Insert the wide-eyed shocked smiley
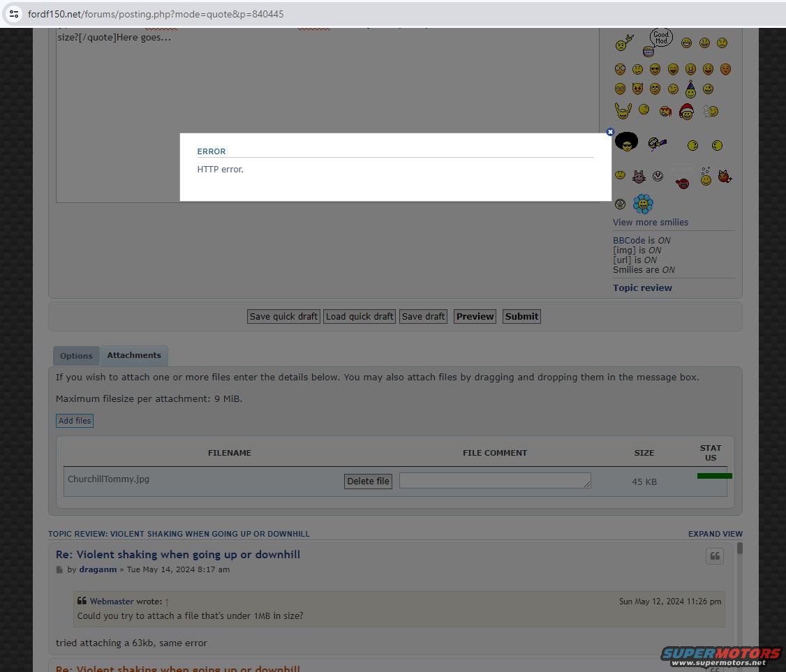Screen dimensions: 786x672 [620, 69]
